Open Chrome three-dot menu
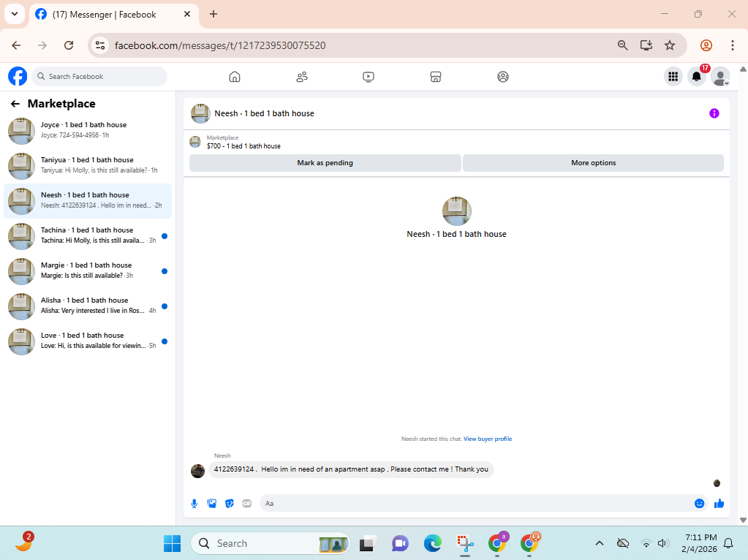The image size is (748, 560). tap(732, 45)
